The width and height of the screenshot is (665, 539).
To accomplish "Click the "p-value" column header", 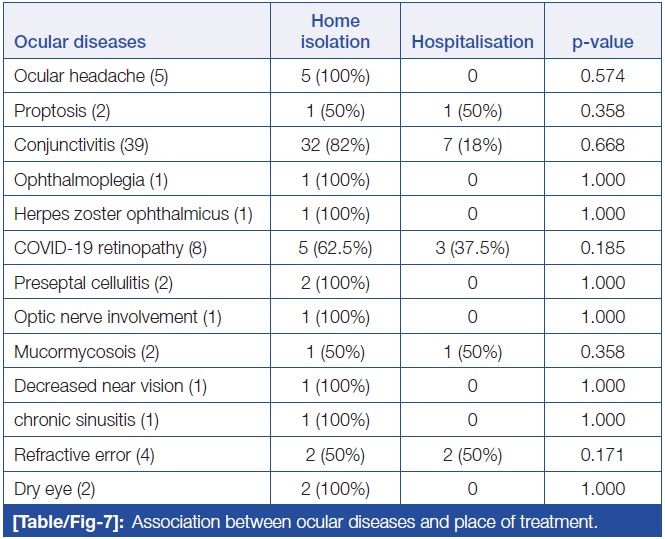I will click(x=603, y=42).
